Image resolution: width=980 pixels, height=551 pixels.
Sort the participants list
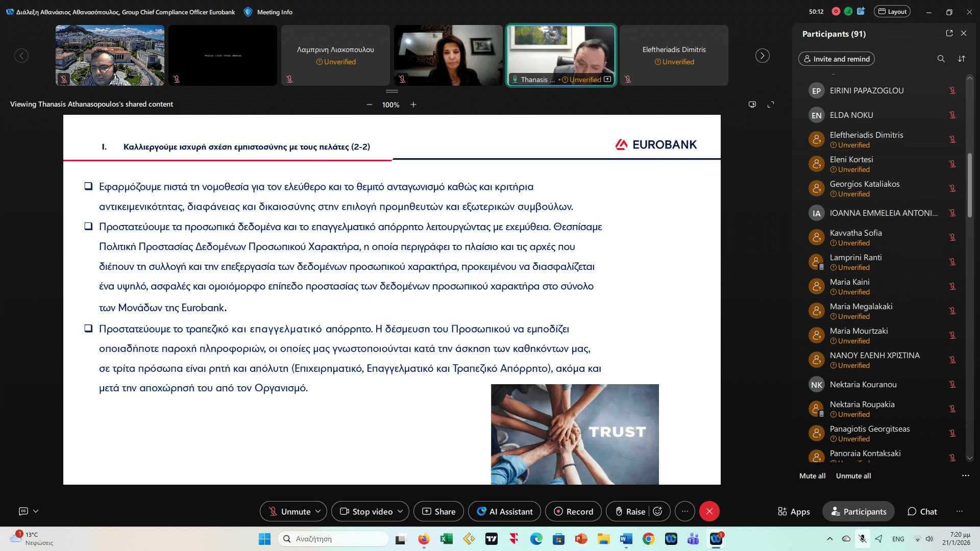click(962, 59)
